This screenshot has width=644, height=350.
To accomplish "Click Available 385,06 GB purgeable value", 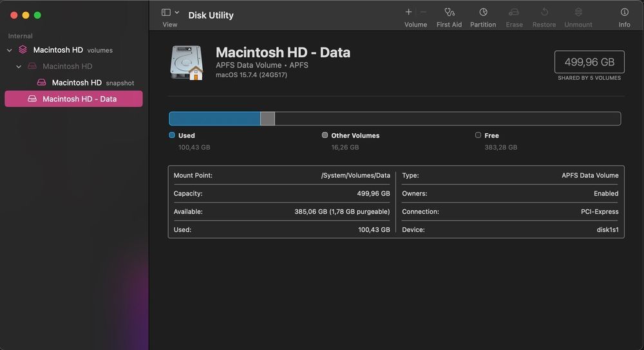I will pos(342,212).
